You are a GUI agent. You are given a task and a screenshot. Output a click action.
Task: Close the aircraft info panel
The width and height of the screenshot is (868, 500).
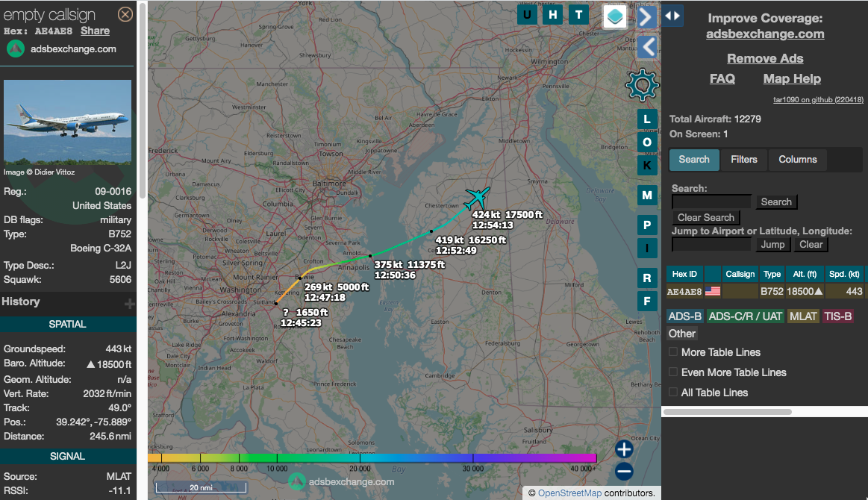pos(125,14)
